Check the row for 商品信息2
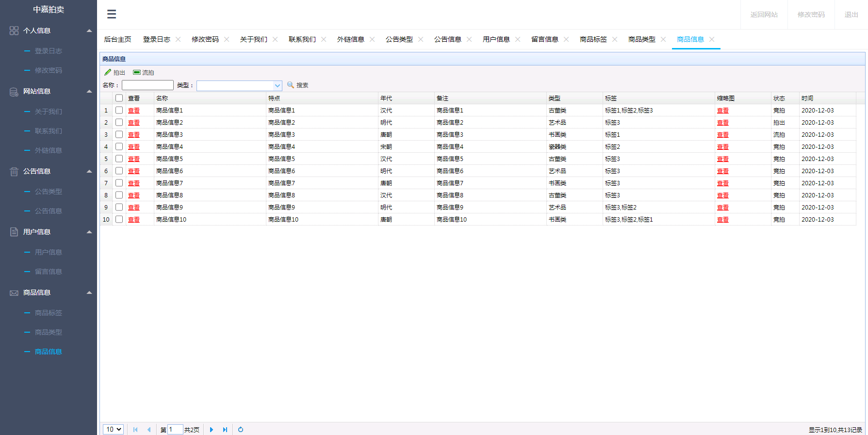Screen dimensions: 868x435 pyautogui.click(x=119, y=122)
